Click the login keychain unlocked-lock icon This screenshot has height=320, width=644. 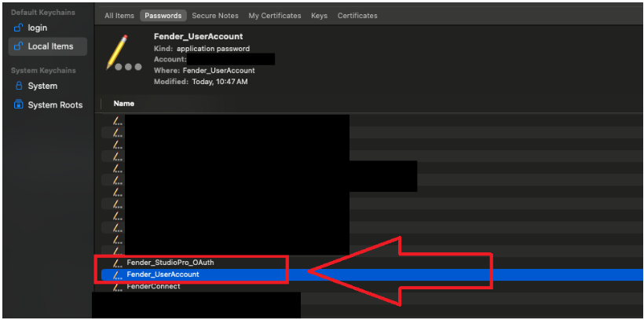19,28
